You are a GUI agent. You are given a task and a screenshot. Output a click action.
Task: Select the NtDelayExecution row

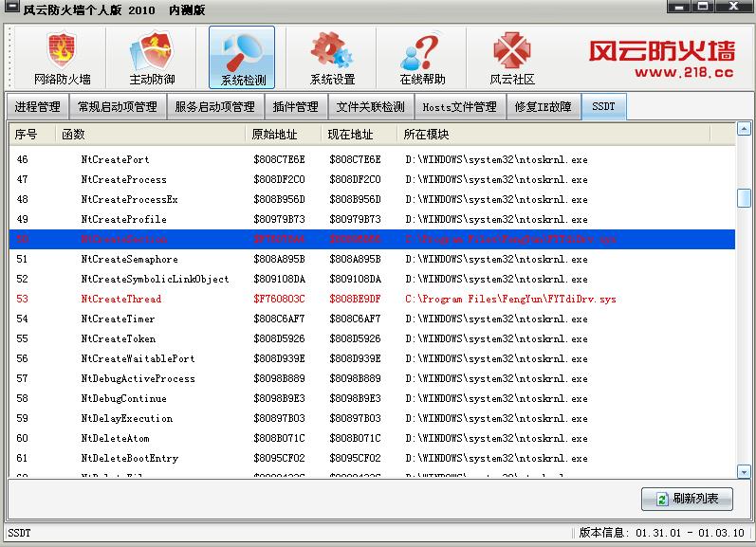point(372,418)
